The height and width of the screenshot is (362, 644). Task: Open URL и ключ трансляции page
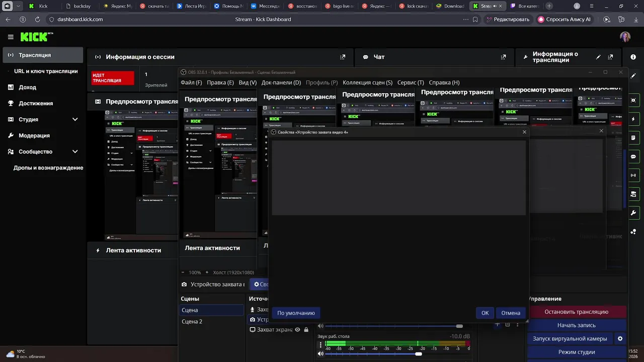pyautogui.click(x=46, y=71)
